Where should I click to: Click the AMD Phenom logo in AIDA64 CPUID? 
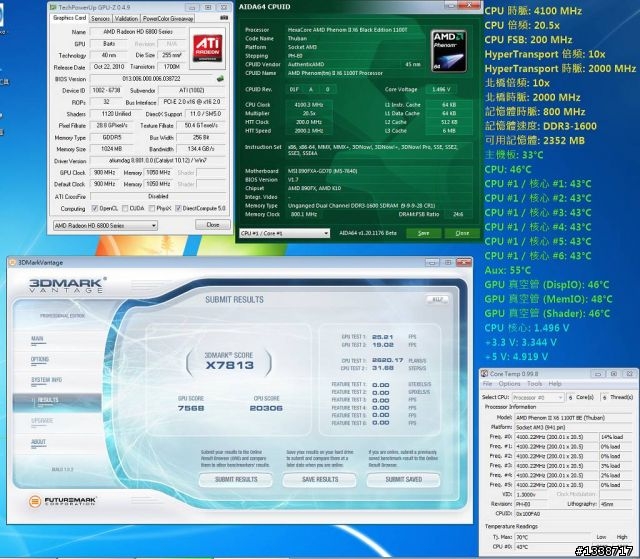click(449, 51)
